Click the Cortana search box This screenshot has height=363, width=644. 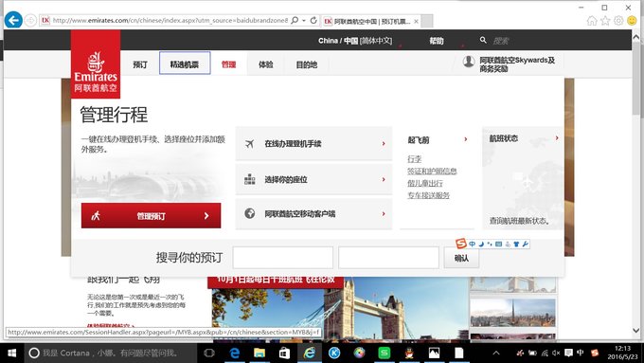111,353
